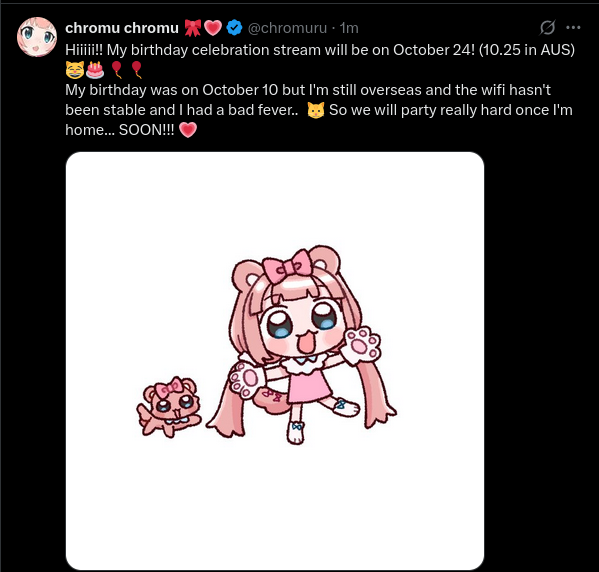599x572 pixels.
Task: Open the three-dot More options menu
Action: pos(573,28)
